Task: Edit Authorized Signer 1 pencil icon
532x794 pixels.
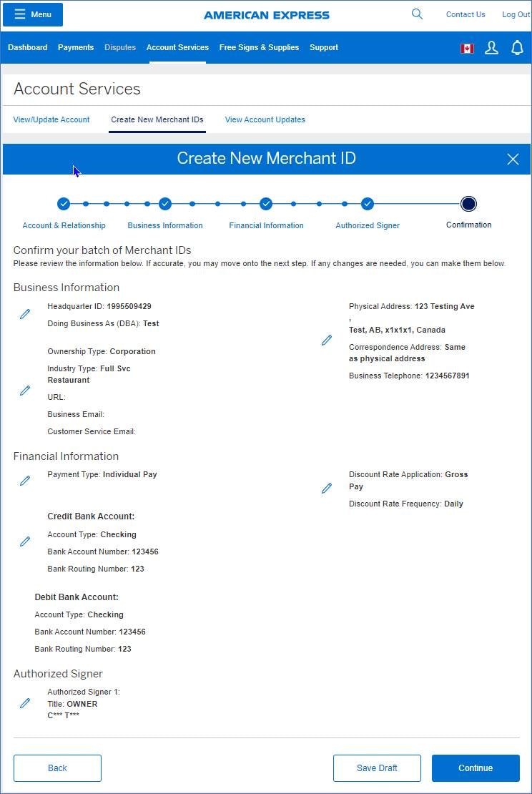Action: tap(25, 703)
